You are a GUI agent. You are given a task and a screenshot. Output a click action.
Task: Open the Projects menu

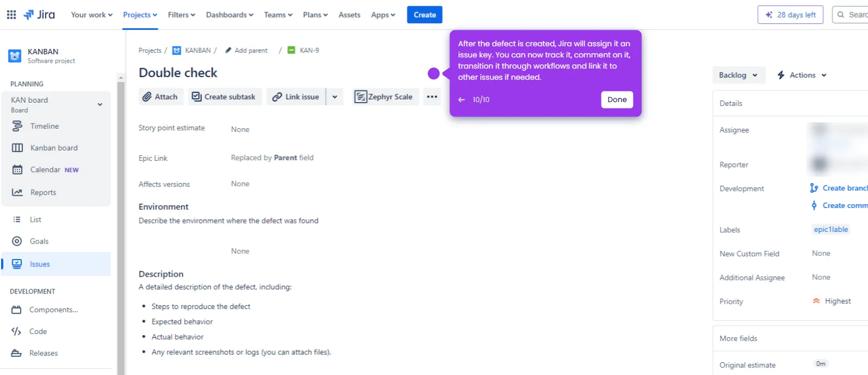click(140, 15)
